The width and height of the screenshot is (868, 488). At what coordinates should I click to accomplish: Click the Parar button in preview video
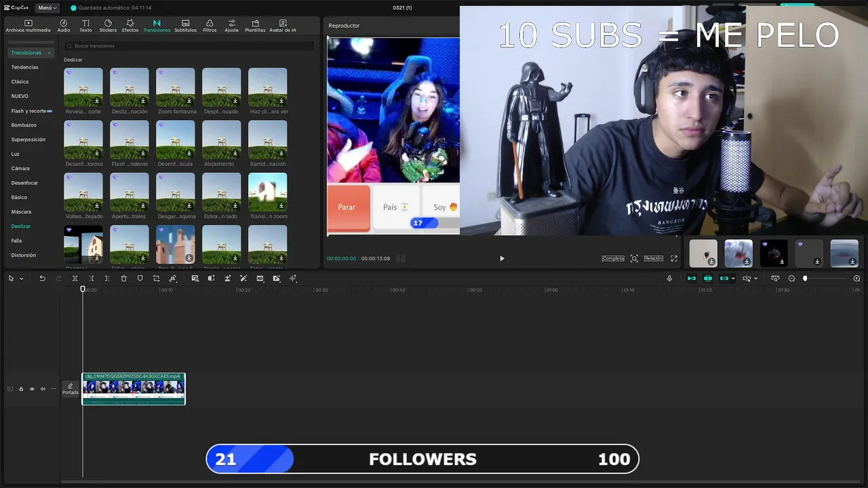(348, 207)
